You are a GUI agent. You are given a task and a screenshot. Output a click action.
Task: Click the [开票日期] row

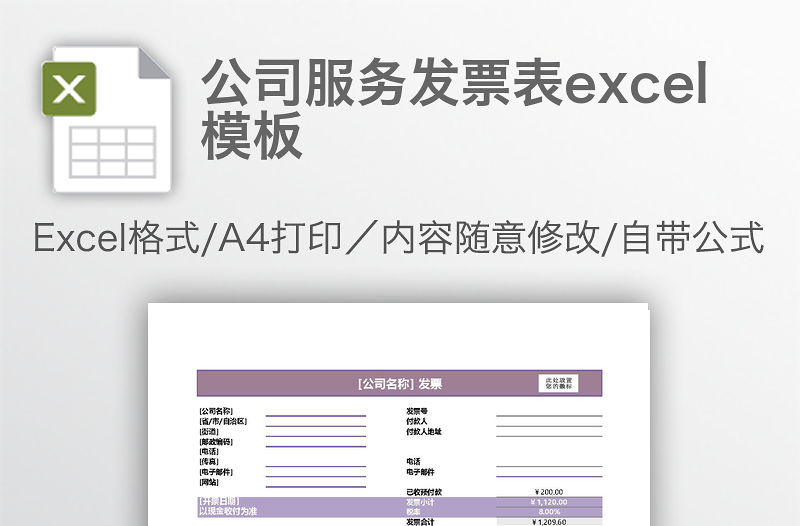219,501
